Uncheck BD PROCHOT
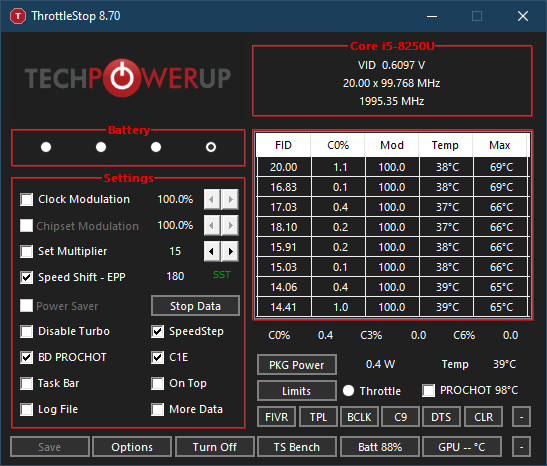Viewport: 547px width, 466px height. 27,358
